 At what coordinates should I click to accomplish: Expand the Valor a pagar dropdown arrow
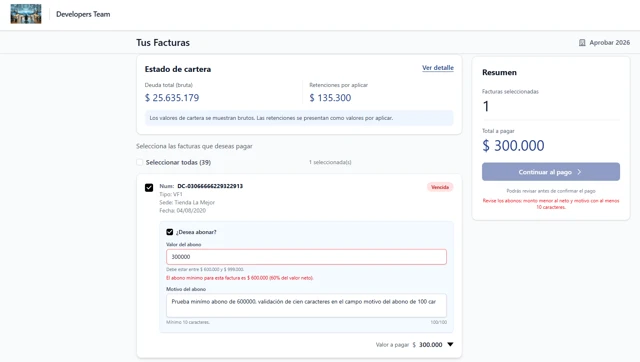[450, 344]
